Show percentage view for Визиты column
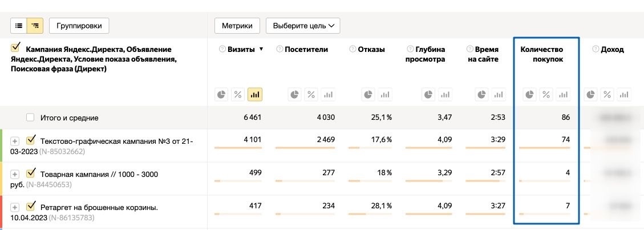 pyautogui.click(x=238, y=94)
